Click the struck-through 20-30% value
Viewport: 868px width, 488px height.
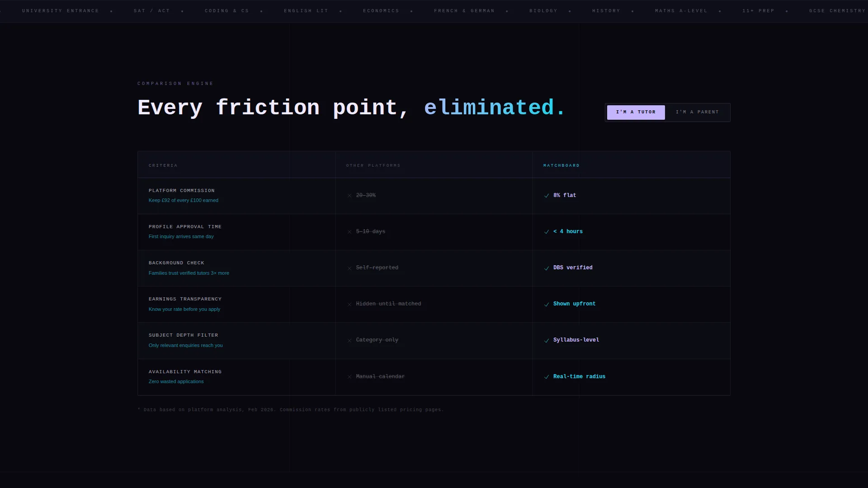click(366, 196)
